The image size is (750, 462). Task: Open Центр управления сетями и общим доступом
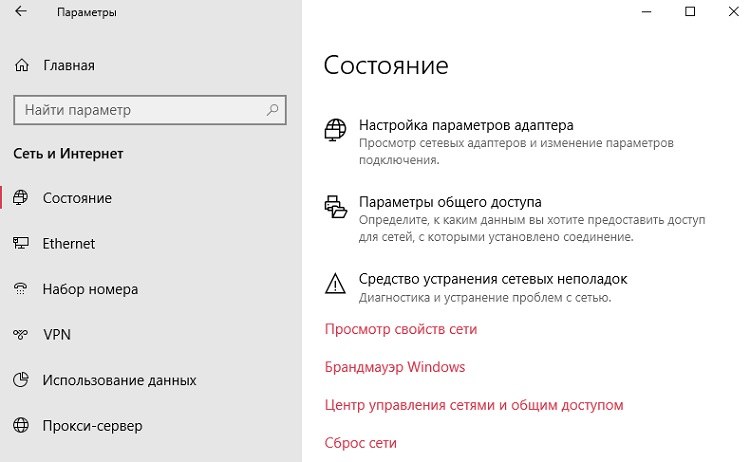pos(474,405)
